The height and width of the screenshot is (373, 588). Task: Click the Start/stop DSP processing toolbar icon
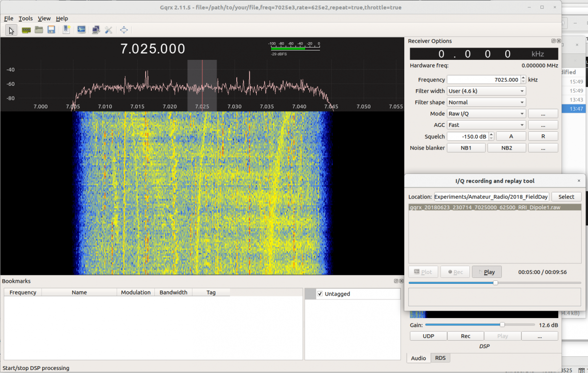pyautogui.click(x=12, y=30)
